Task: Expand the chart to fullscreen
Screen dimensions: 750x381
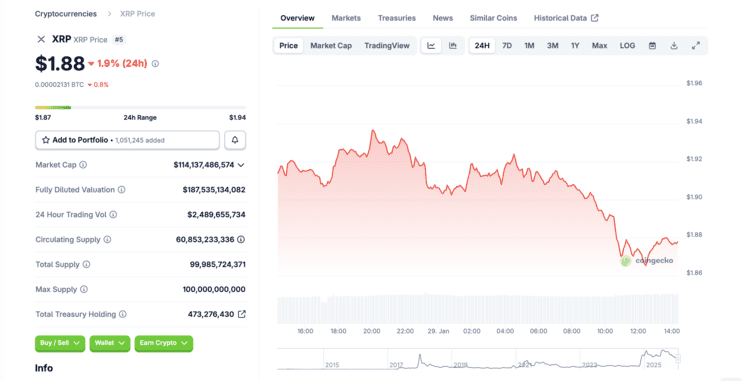Action: point(696,46)
